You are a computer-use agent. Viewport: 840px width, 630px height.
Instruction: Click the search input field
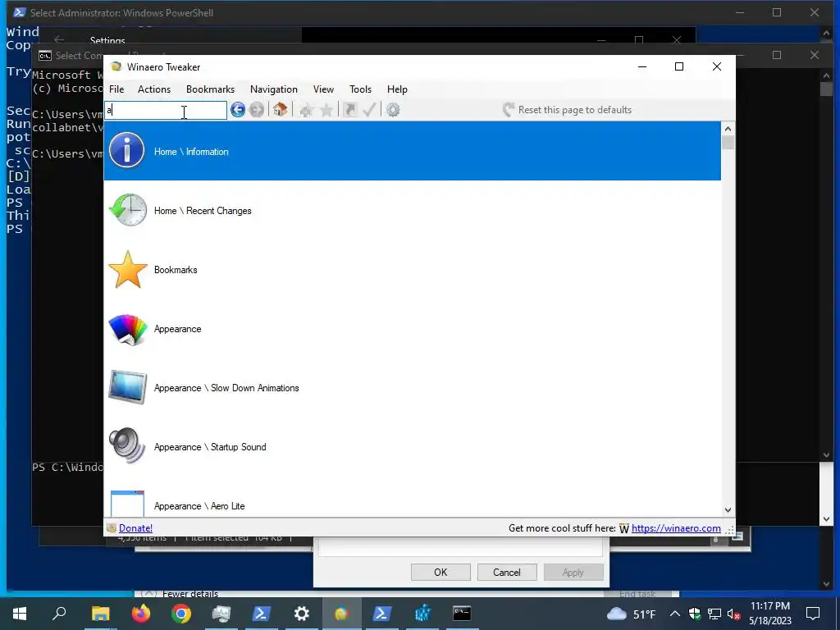click(166, 111)
